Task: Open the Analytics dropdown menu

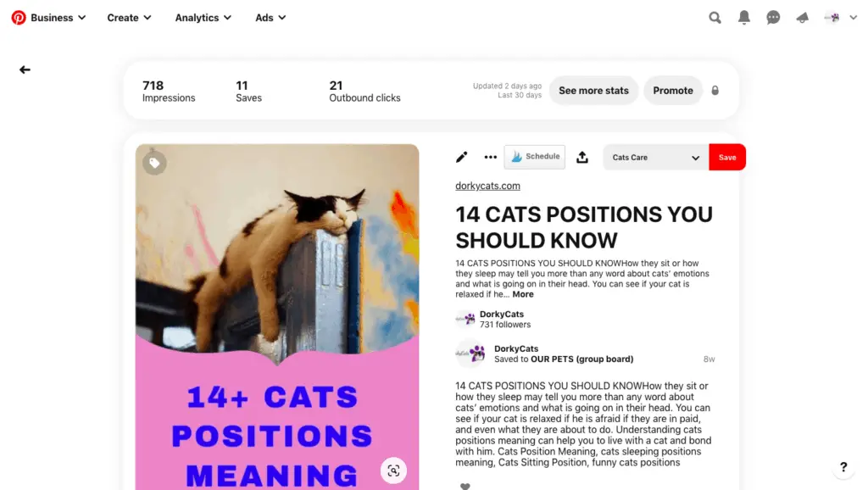Action: pyautogui.click(x=203, y=18)
